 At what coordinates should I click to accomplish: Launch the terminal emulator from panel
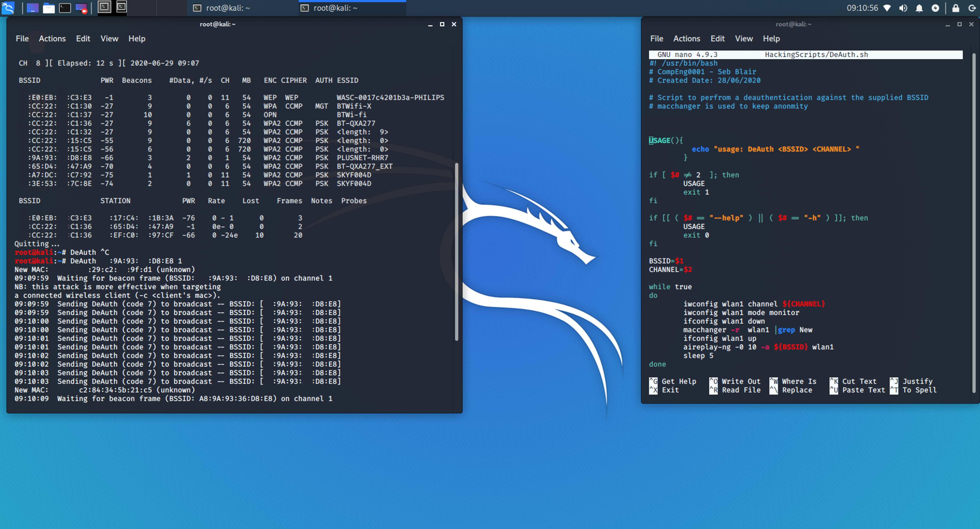[65, 8]
